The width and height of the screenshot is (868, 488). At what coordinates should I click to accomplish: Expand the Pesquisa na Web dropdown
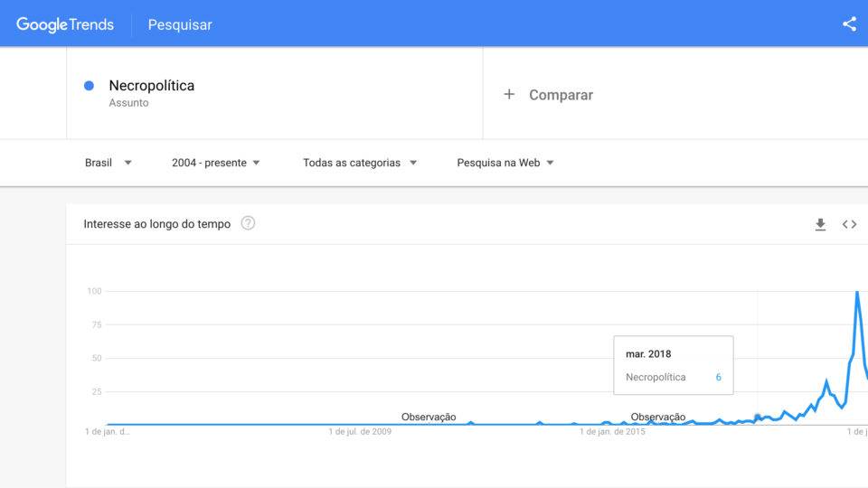pos(505,163)
